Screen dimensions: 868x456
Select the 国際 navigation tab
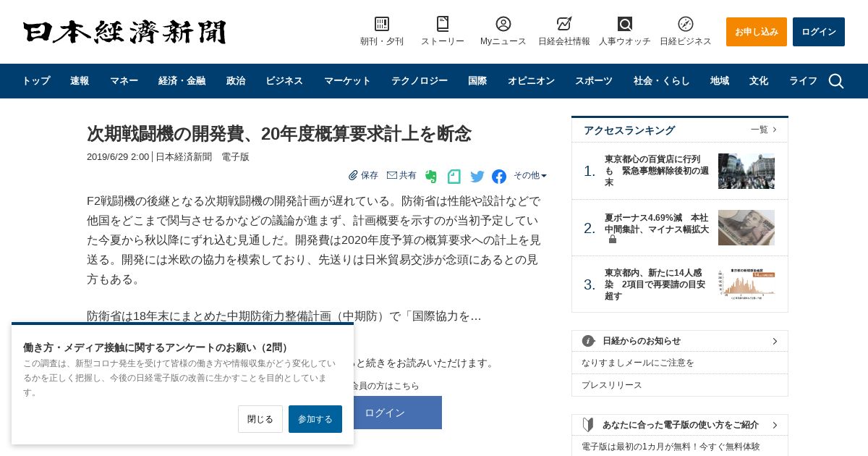(x=477, y=81)
